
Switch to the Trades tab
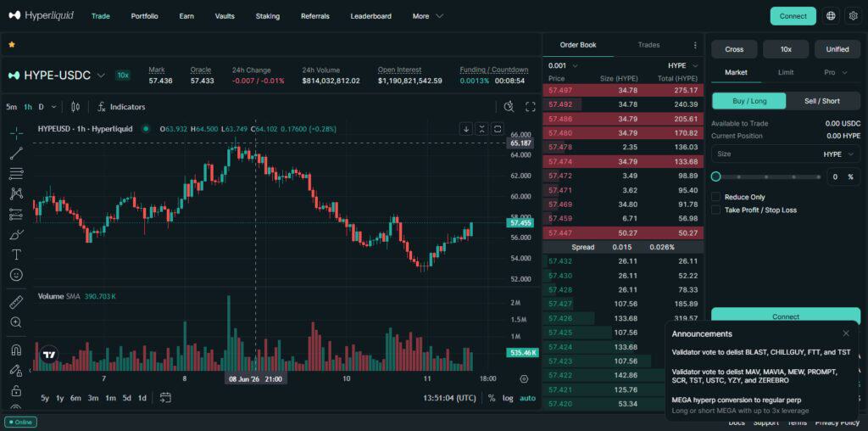click(x=648, y=45)
